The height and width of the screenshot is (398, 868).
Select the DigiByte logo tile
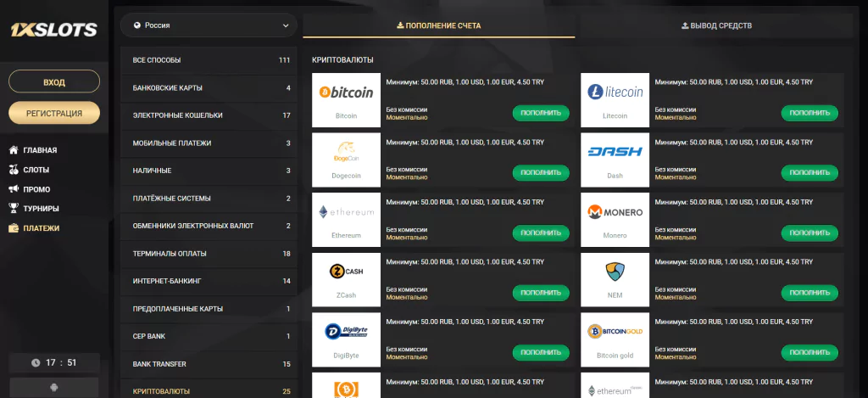[x=347, y=339]
